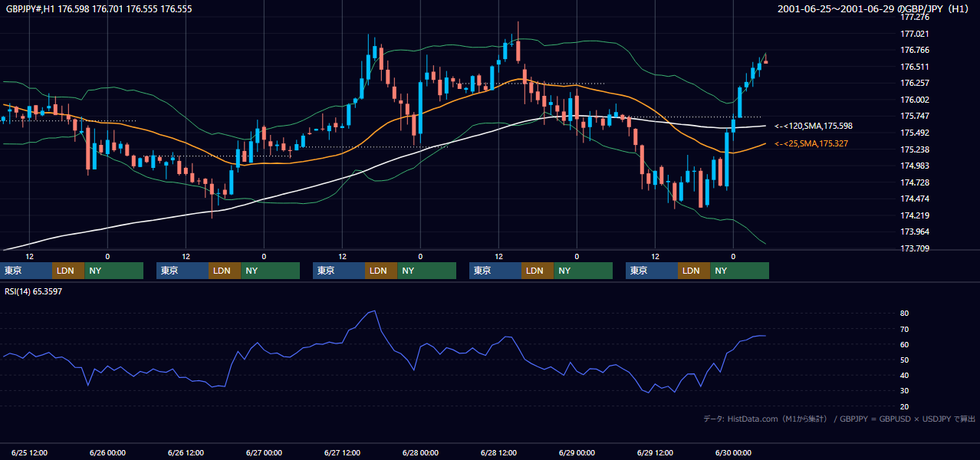Click the 6/25 12:00 time axis label
Image resolution: width=980 pixels, height=460 pixels.
[x=28, y=452]
